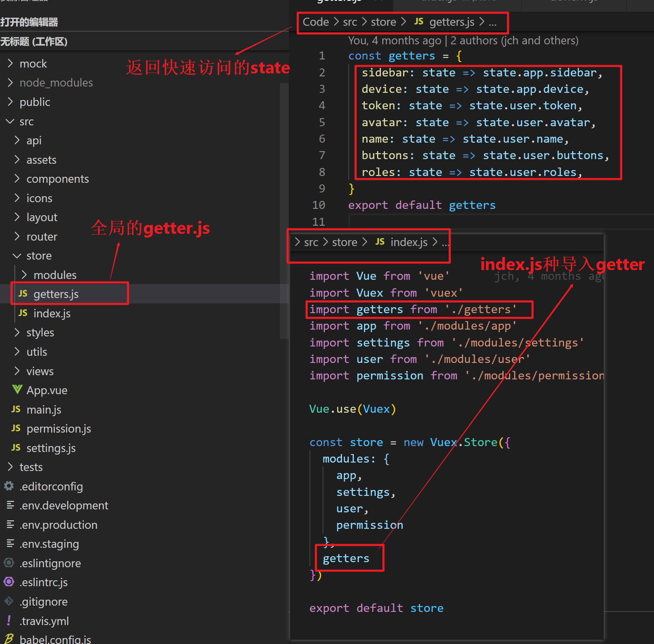Screen dimensions: 654x644
Task: Click the lines icon of .env.production
Action: pos(10,525)
